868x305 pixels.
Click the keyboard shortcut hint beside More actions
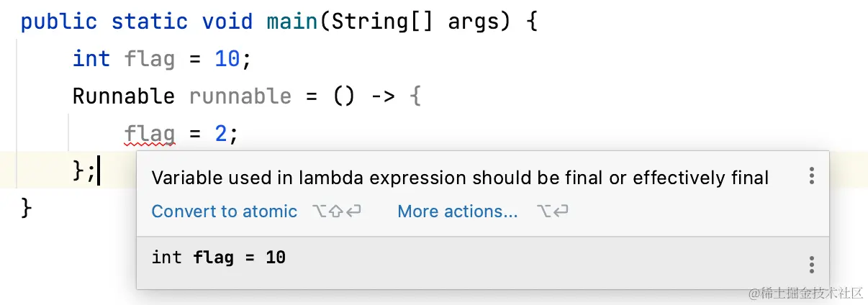552,211
